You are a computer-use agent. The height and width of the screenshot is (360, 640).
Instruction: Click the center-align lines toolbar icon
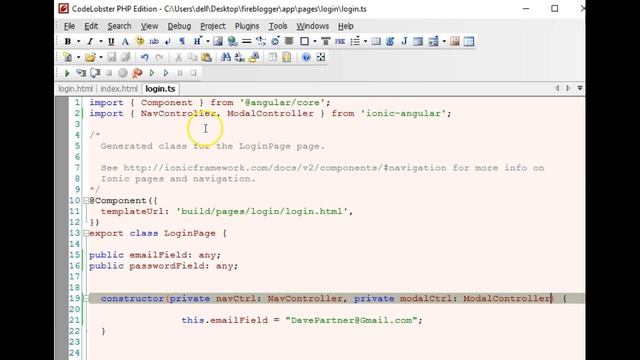(289, 41)
